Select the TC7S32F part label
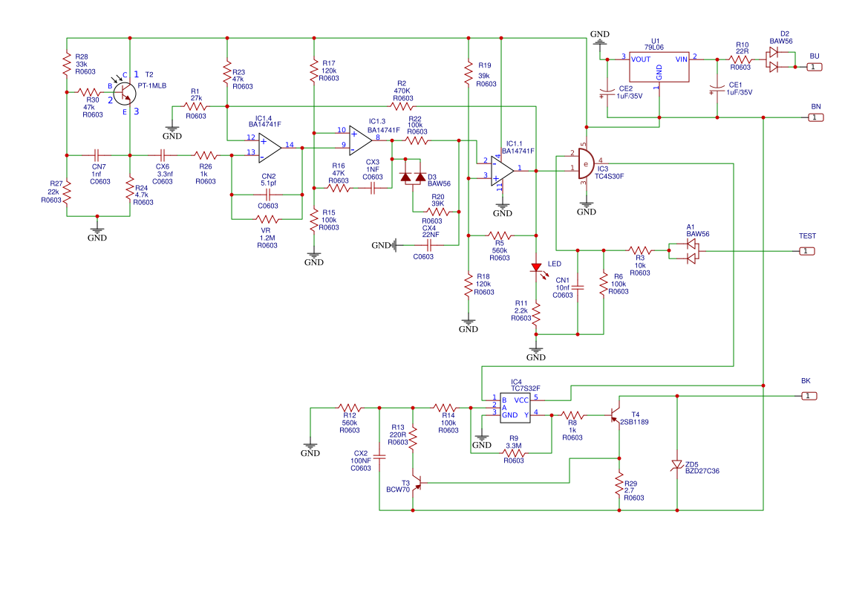868x615 pixels. pos(526,388)
